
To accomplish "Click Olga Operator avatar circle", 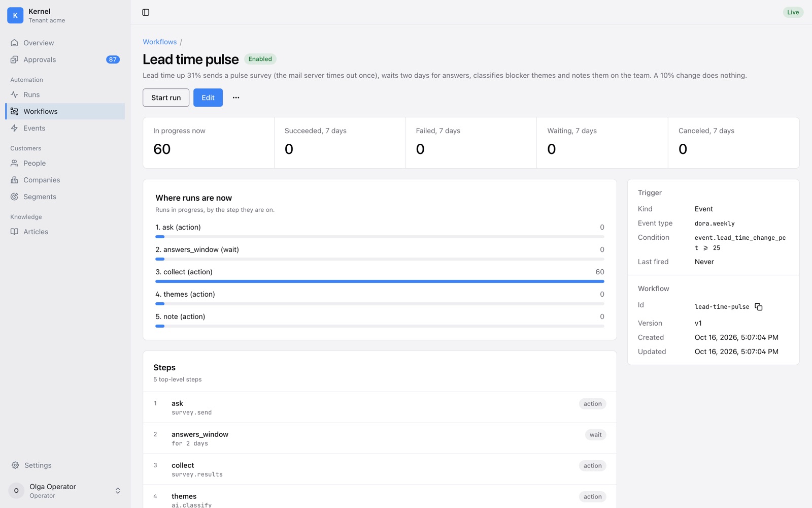I will 16,491.
